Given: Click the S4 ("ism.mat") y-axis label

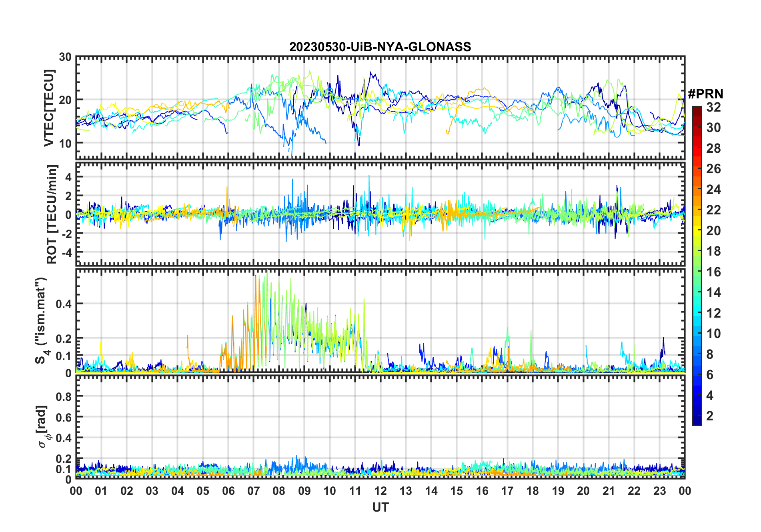Looking at the screenshot, I should pyautogui.click(x=42, y=320).
